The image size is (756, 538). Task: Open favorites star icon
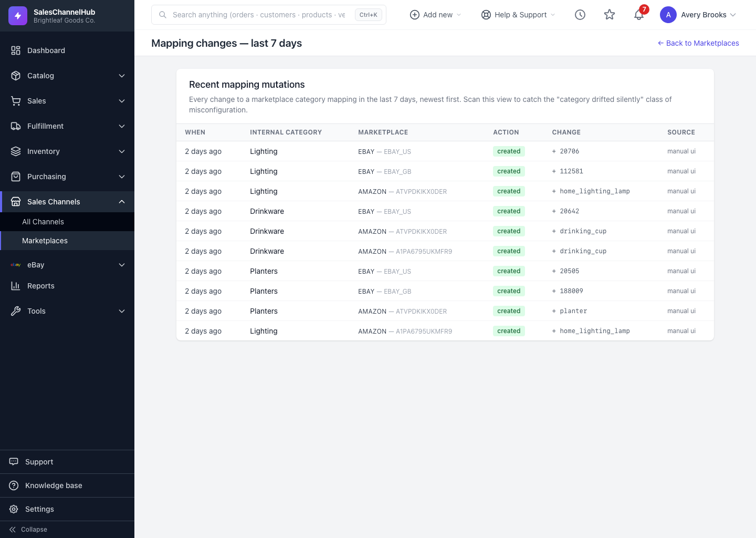click(x=610, y=15)
